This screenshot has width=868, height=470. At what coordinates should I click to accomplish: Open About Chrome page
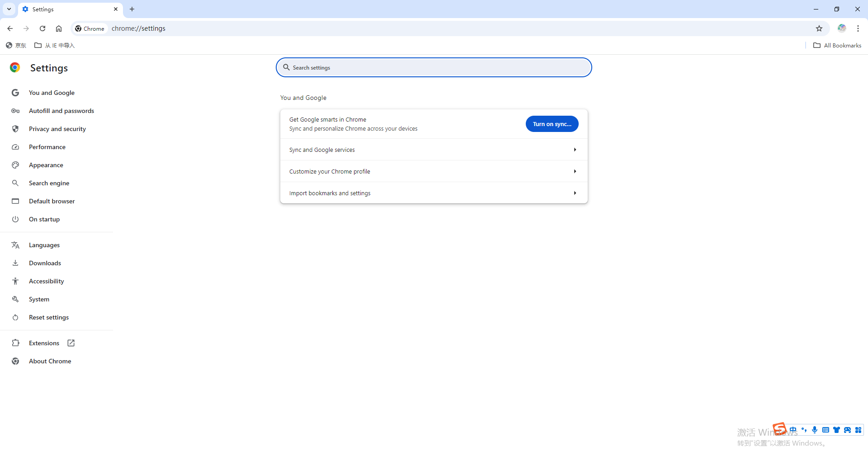click(x=50, y=361)
